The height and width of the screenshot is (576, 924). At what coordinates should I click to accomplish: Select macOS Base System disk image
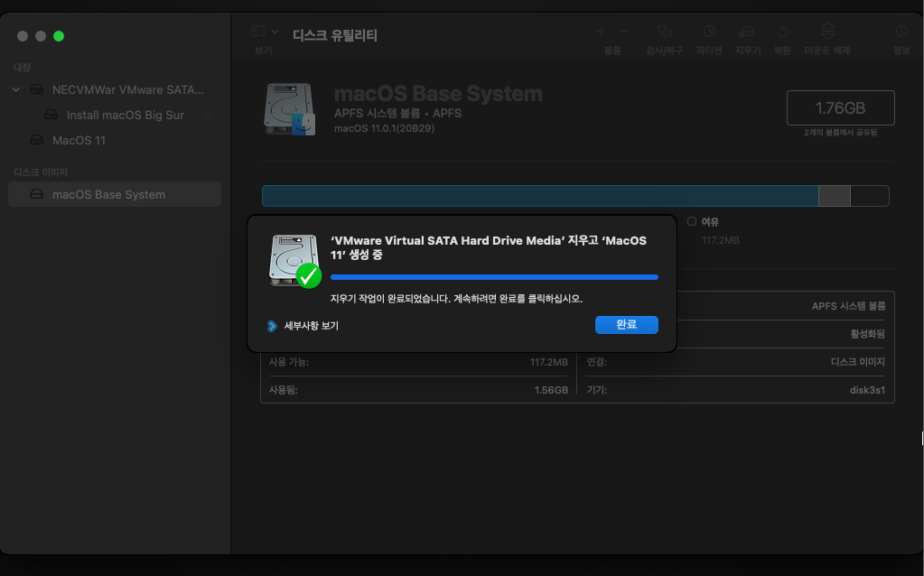(115, 194)
